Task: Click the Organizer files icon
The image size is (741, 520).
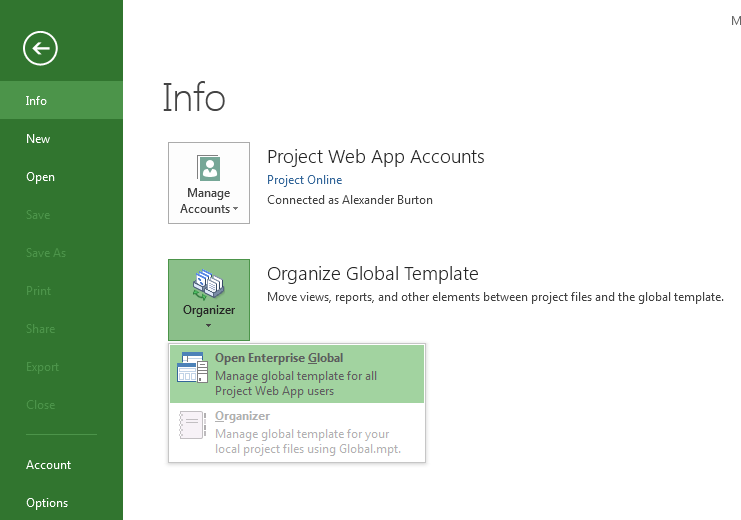Action: tap(208, 285)
